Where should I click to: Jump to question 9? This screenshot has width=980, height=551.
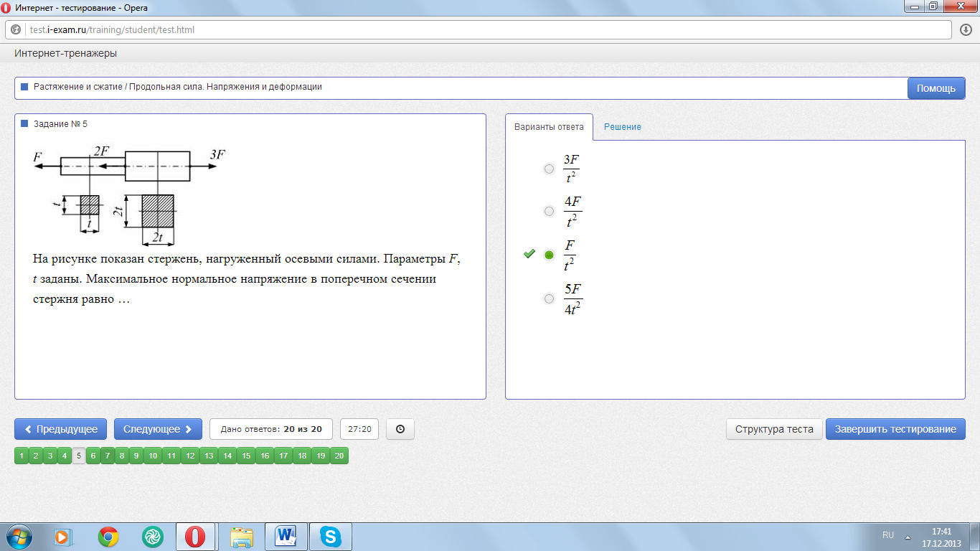pyautogui.click(x=136, y=456)
